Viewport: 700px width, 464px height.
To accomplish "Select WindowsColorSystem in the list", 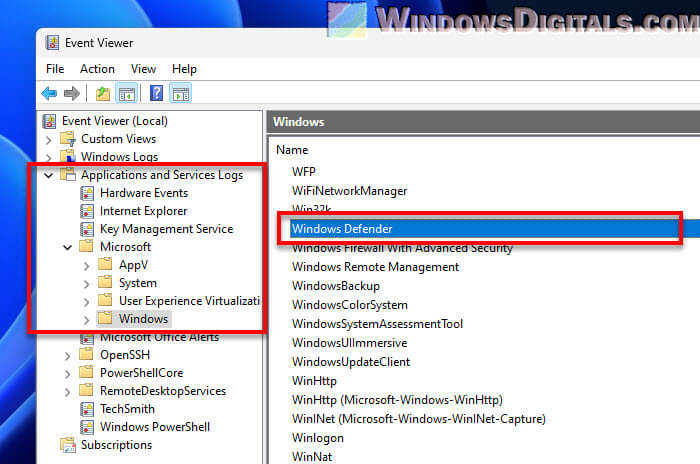I will pos(350,305).
